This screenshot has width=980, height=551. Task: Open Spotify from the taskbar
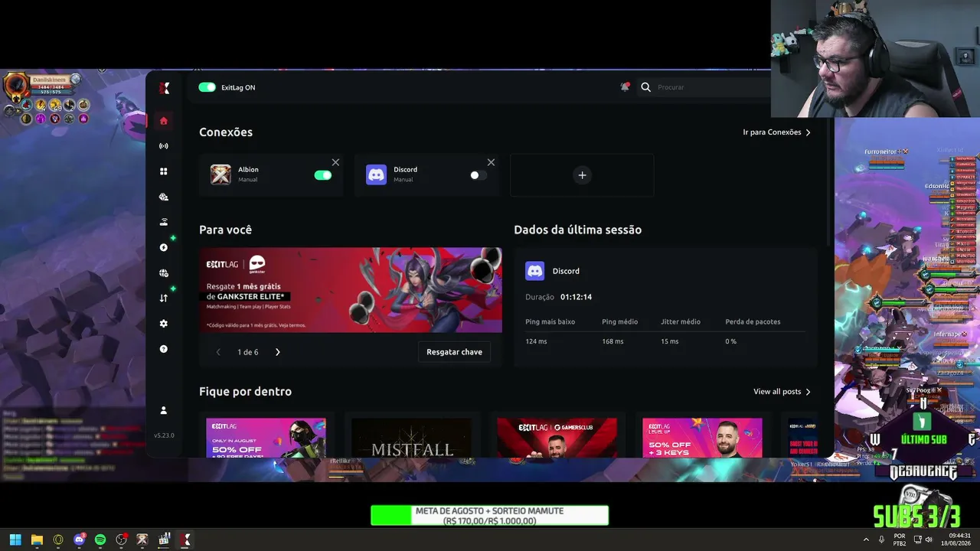pyautogui.click(x=100, y=540)
